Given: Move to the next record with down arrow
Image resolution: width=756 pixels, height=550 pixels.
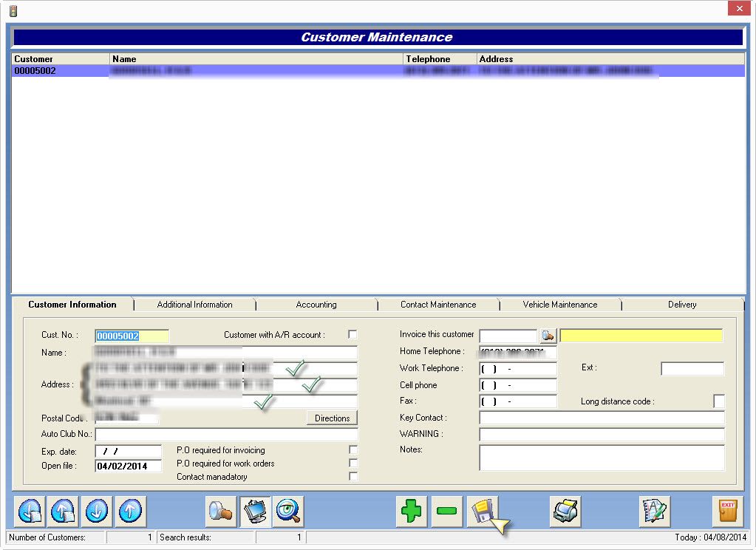Looking at the screenshot, I should [97, 511].
